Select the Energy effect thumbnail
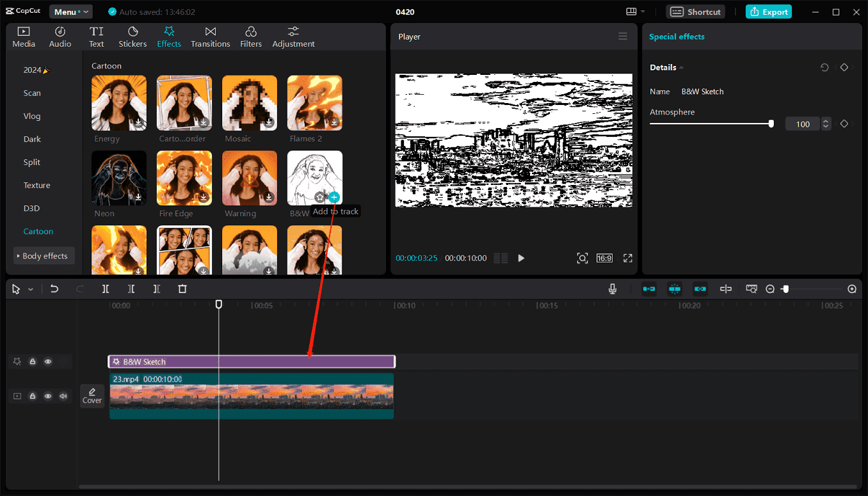Viewport: 868px width, 496px height. click(x=119, y=103)
